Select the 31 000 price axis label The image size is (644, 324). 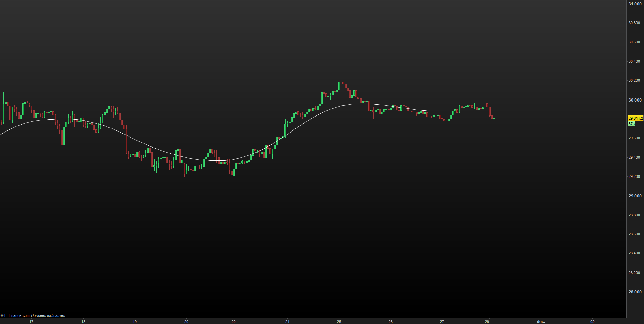(x=635, y=4)
